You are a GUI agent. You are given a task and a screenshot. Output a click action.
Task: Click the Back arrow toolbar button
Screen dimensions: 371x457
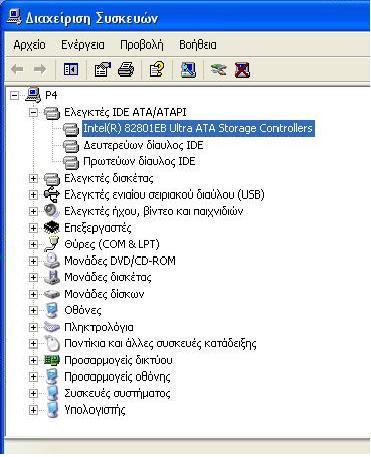17,69
